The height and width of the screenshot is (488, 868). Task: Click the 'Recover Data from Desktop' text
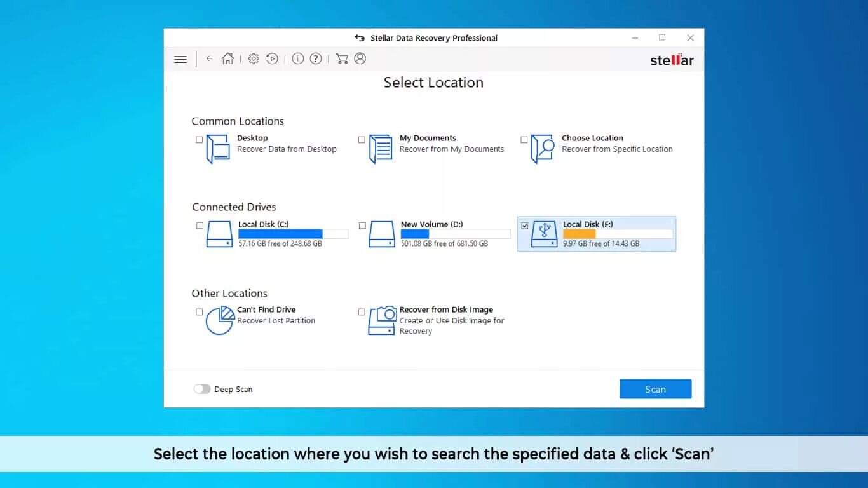pos(287,149)
